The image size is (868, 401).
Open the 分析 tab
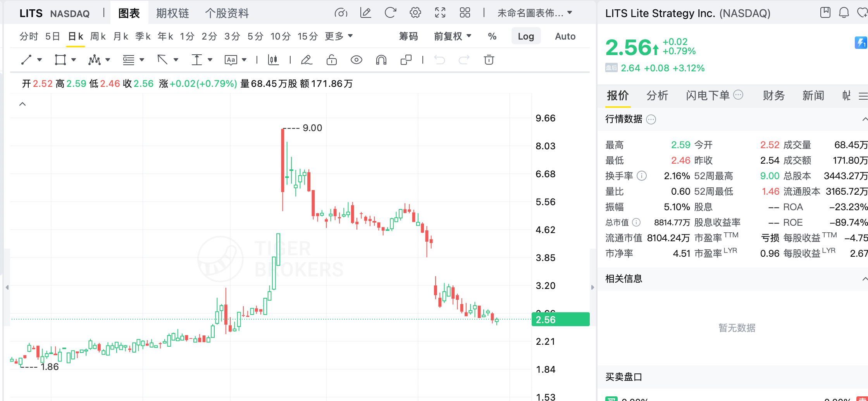point(657,95)
